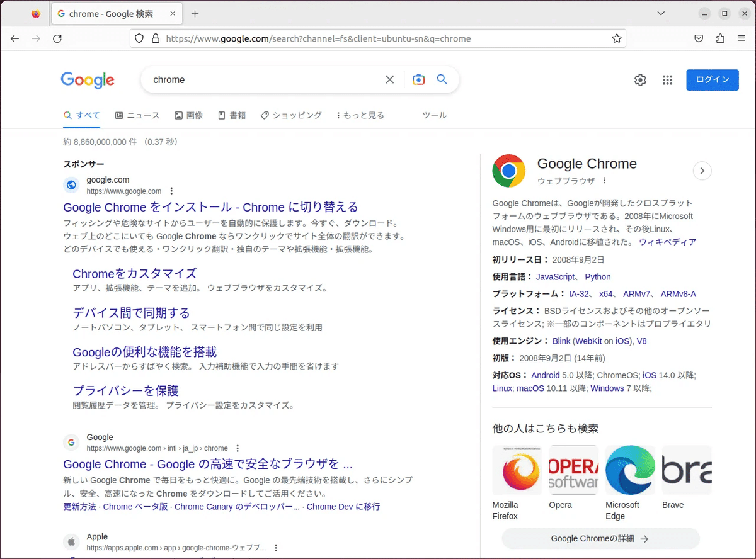The width and height of the screenshot is (756, 559).
Task: Open the Pocket save icon
Action: point(699,38)
